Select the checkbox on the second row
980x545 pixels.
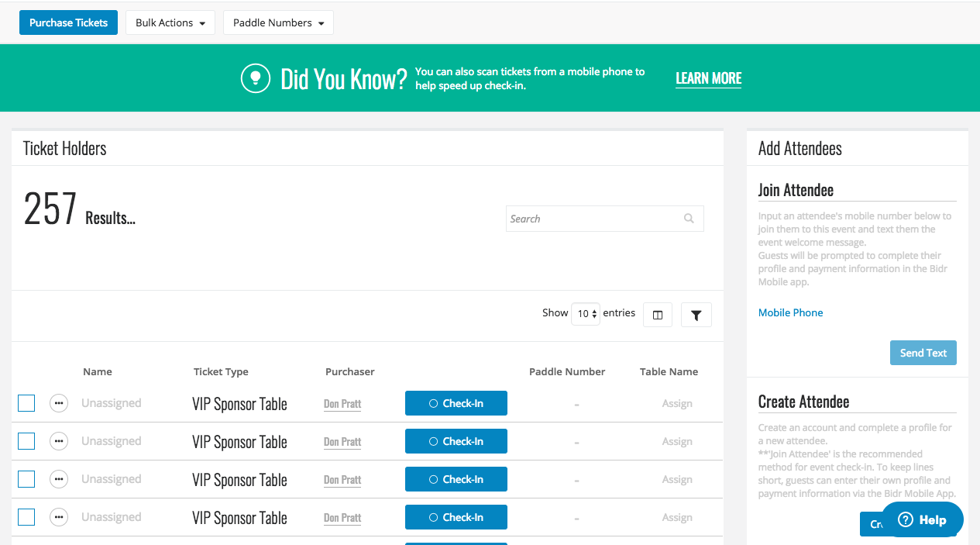(x=26, y=441)
